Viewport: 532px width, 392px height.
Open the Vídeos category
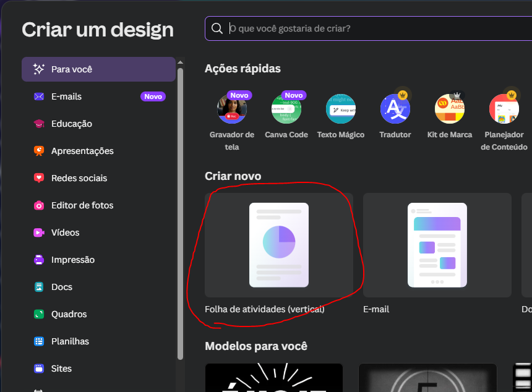pos(65,232)
